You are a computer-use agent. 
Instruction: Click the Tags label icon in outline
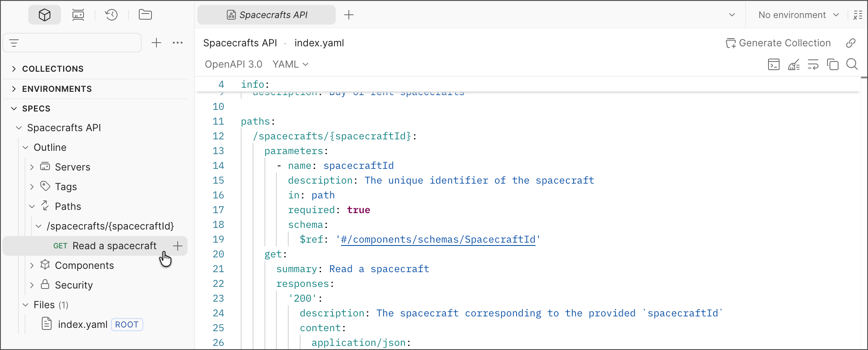click(45, 186)
